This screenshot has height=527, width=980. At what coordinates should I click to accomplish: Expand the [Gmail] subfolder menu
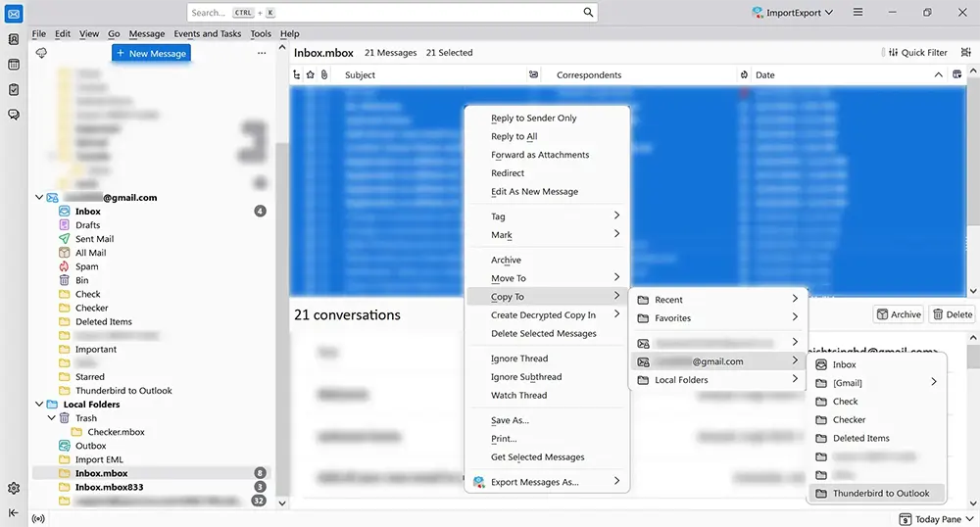[876, 383]
